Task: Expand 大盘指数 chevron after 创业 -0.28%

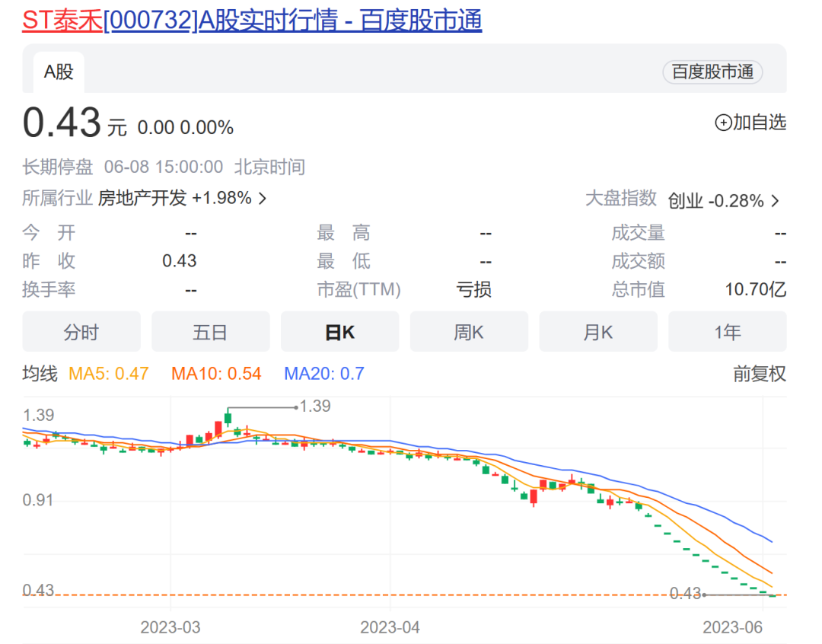Action: click(x=775, y=201)
